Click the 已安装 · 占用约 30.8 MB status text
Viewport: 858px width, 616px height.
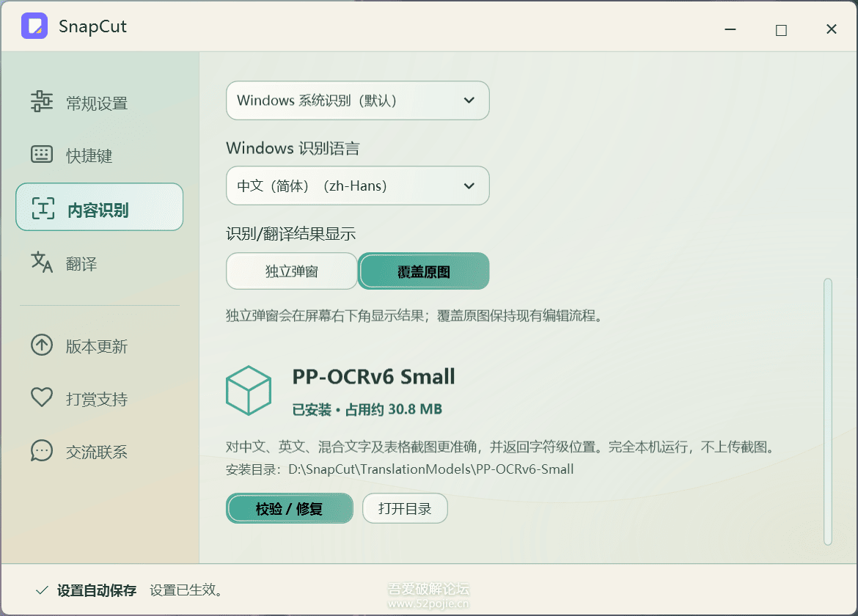[x=367, y=409]
